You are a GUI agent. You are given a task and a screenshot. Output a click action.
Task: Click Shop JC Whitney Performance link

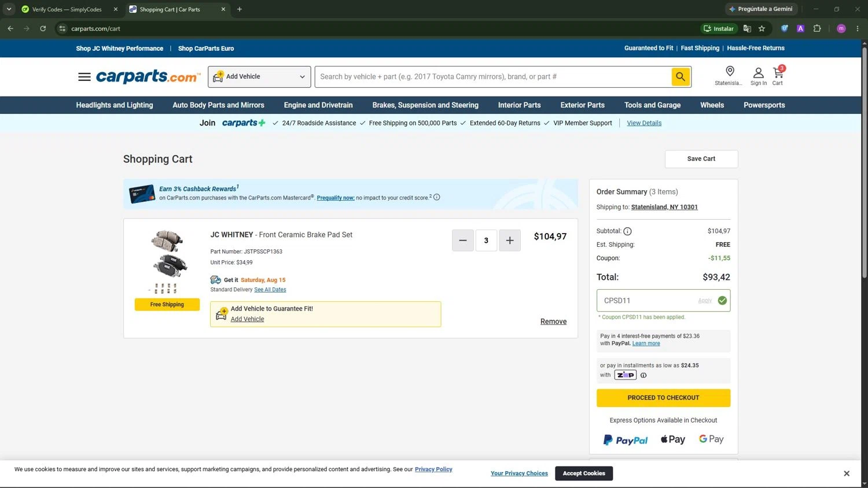119,49
